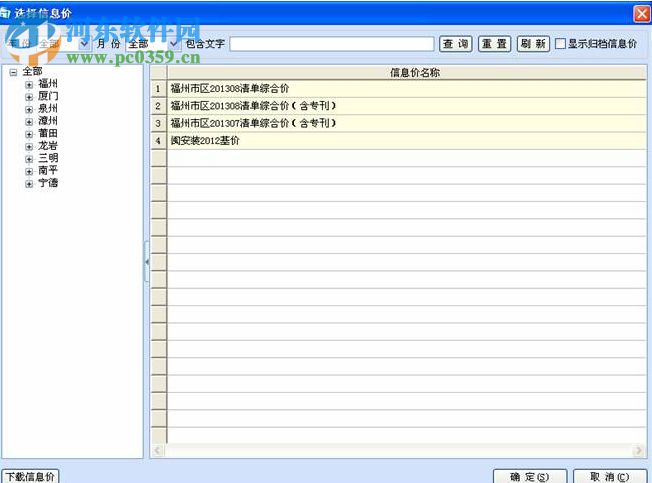
Task: Select row 福州市区201308清单综合价(含专刊)
Action: point(407,106)
